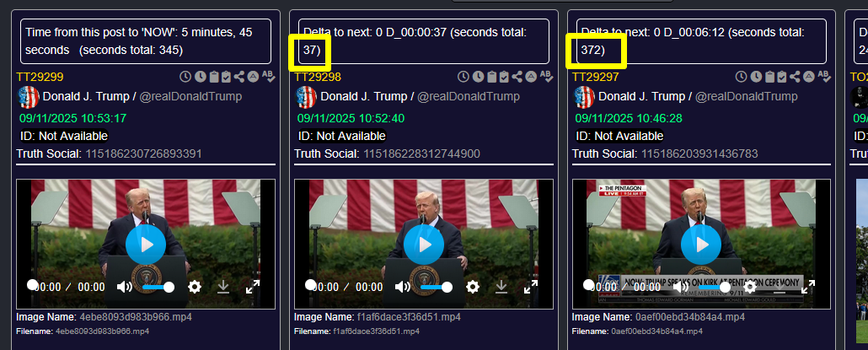Image resolution: width=868 pixels, height=350 pixels.
Task: Click the outline clock icon on post TT29297
Action: (742, 77)
